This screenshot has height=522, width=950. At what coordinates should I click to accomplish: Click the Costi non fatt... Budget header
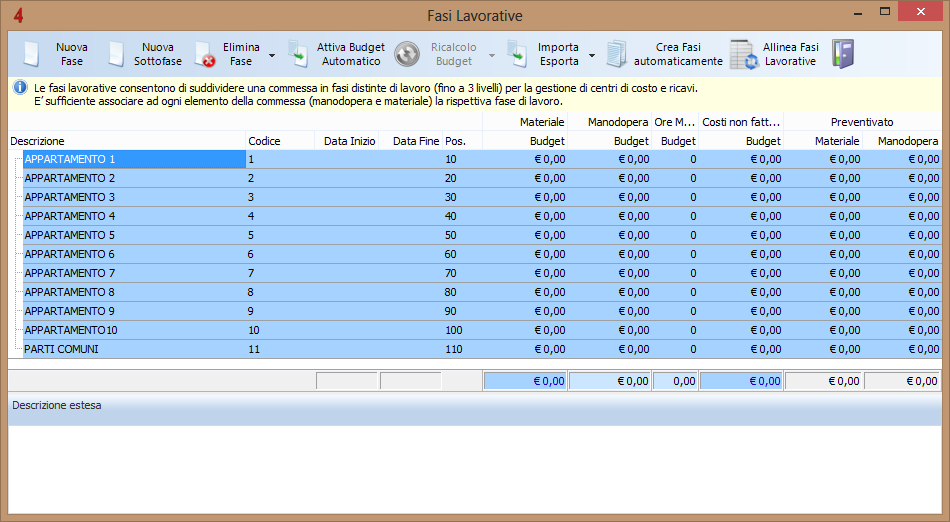(x=742, y=141)
